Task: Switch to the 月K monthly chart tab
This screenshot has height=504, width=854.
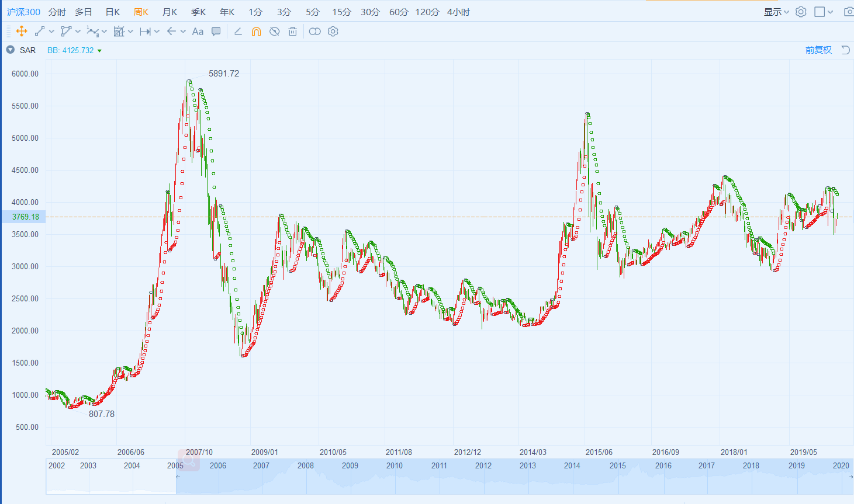Action: pos(170,12)
